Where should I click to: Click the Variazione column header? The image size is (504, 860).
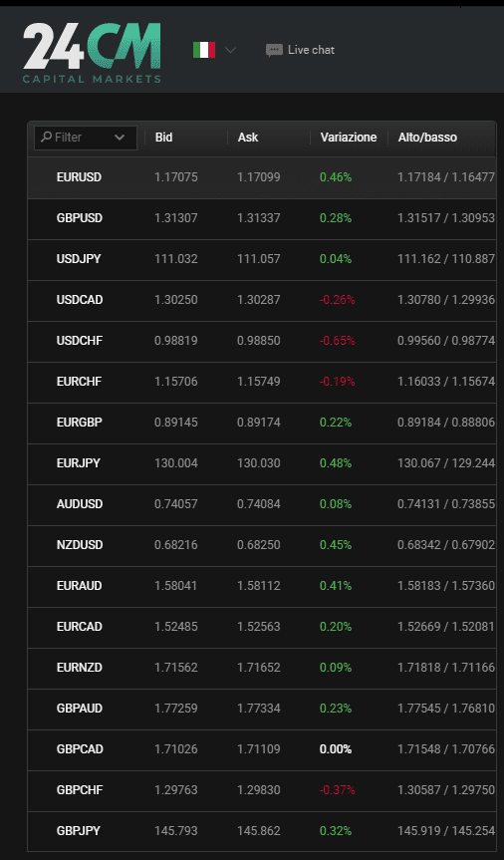tap(349, 138)
